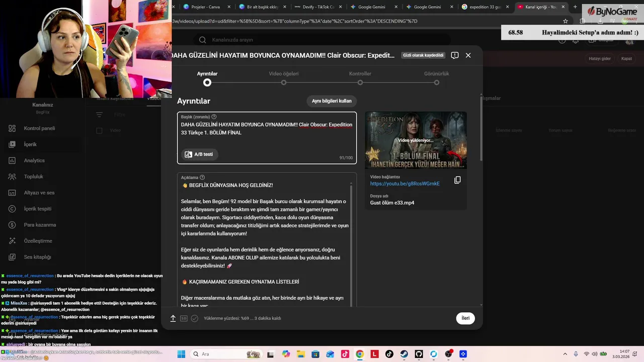This screenshot has height=362, width=644.
Task: Open Para kazanma in sidebar
Action: click(x=43, y=225)
